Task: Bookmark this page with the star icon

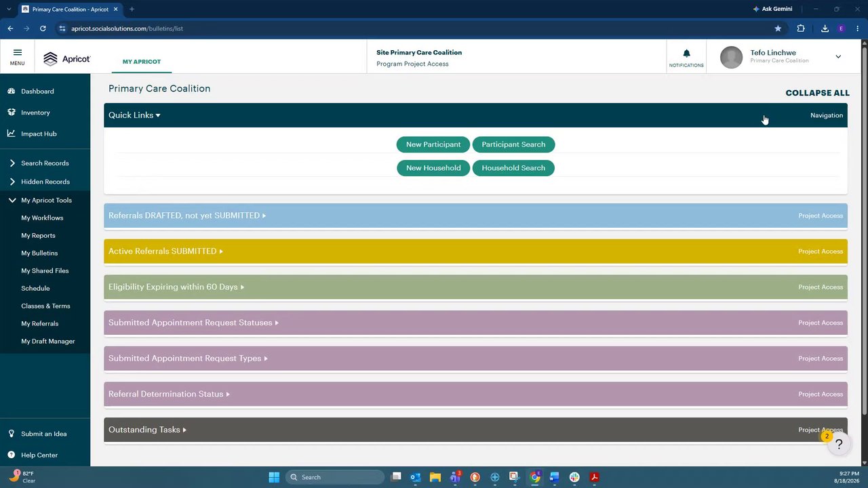Action: point(778,28)
